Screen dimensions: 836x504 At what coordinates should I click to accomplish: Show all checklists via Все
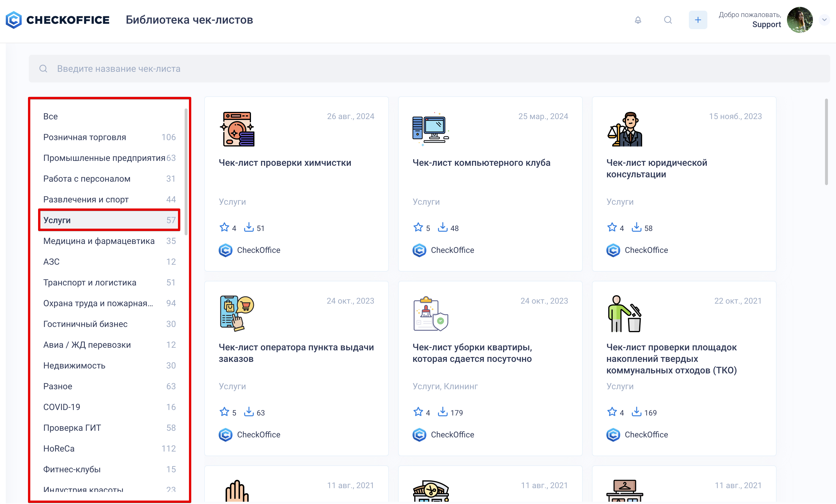coord(50,116)
